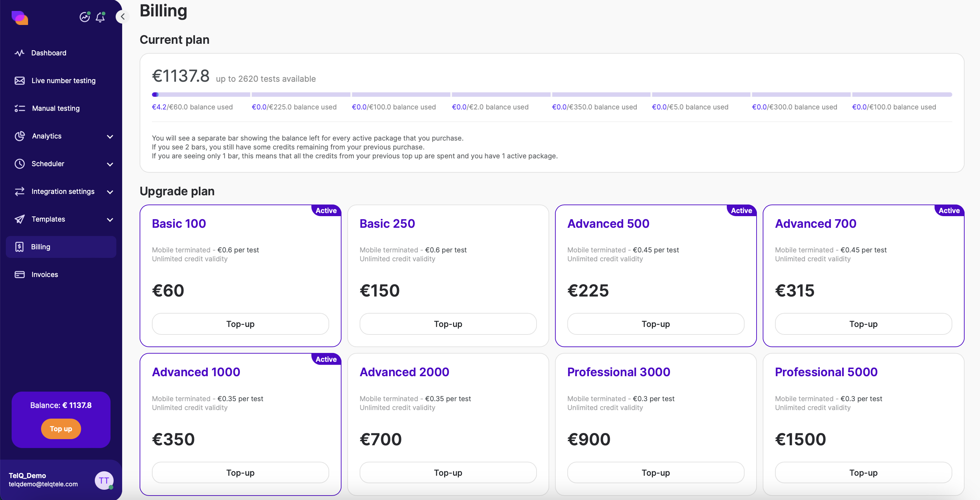Go to Dashboard menu item
The image size is (980, 500).
click(x=61, y=53)
